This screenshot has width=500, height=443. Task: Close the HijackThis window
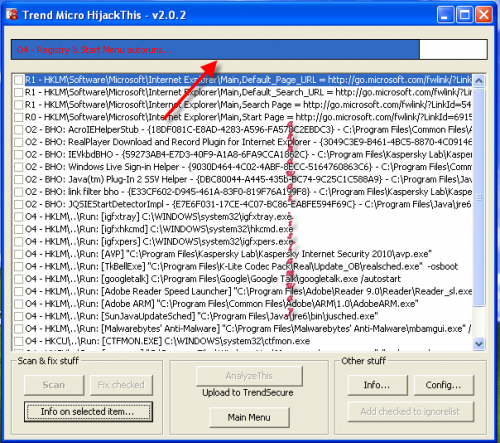(484, 15)
